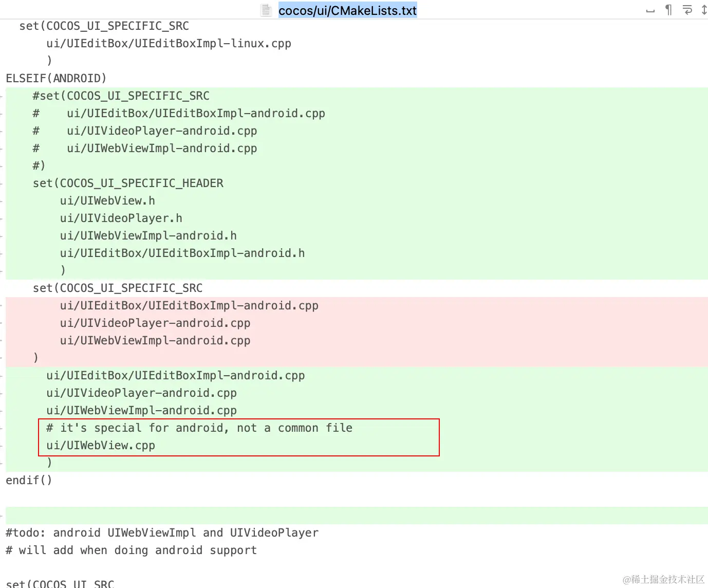Click '# will add when doing android support'

(131, 550)
